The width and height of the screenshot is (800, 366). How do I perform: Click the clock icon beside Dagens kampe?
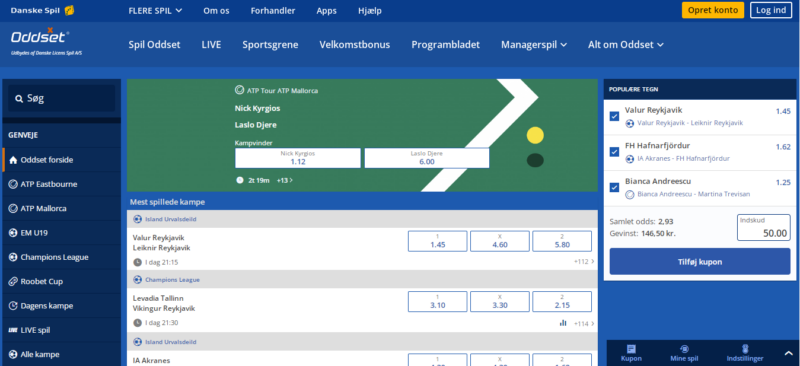pos(13,306)
